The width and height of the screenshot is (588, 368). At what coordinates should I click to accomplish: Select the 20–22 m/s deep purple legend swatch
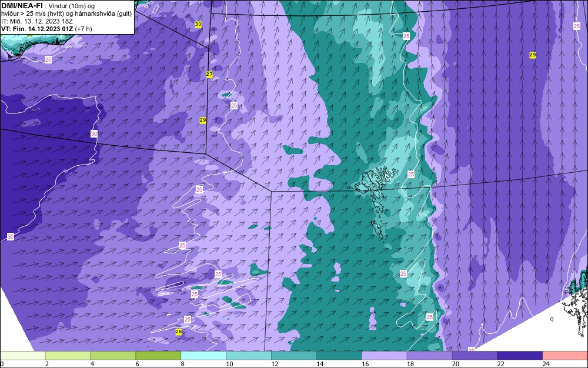point(475,355)
